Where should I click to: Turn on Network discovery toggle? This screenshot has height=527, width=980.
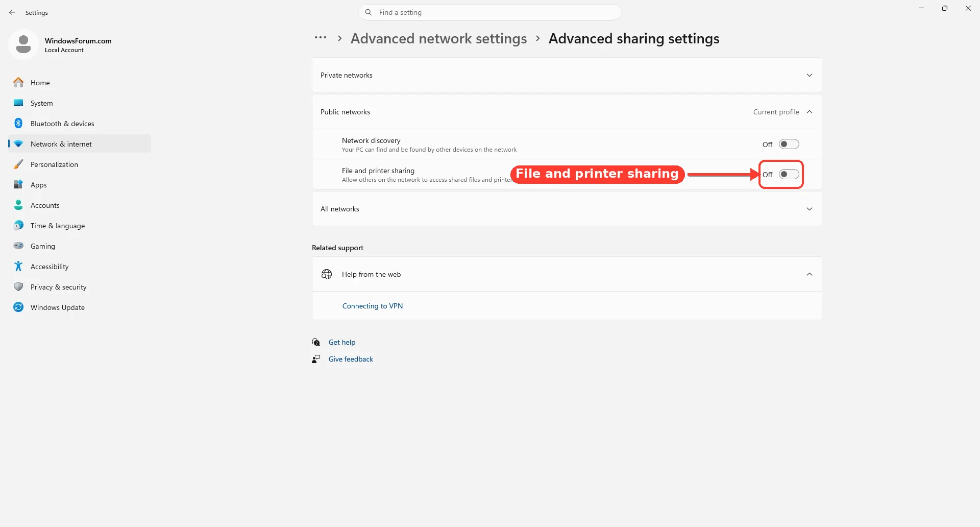[789, 145]
